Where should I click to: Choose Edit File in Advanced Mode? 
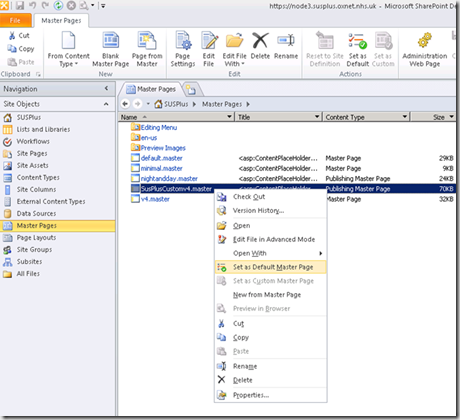pyautogui.click(x=270, y=239)
